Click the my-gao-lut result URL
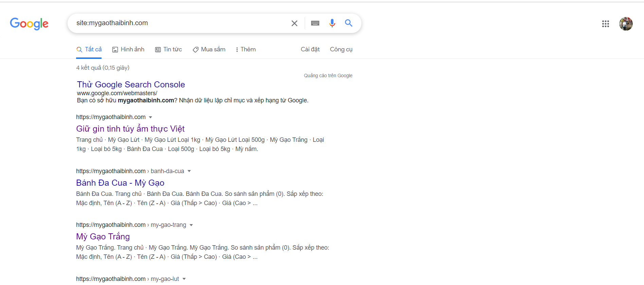644x285 pixels. coord(127,279)
